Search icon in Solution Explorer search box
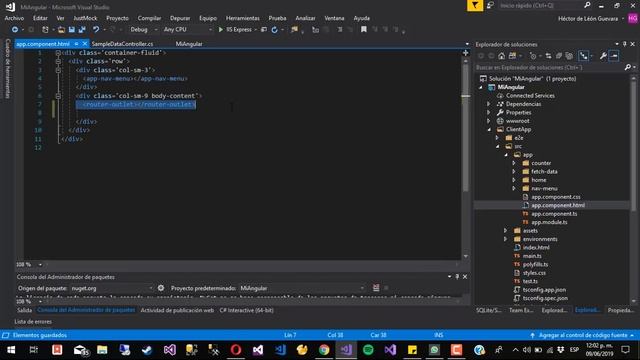The width and height of the screenshot is (640, 360). tap(628, 67)
